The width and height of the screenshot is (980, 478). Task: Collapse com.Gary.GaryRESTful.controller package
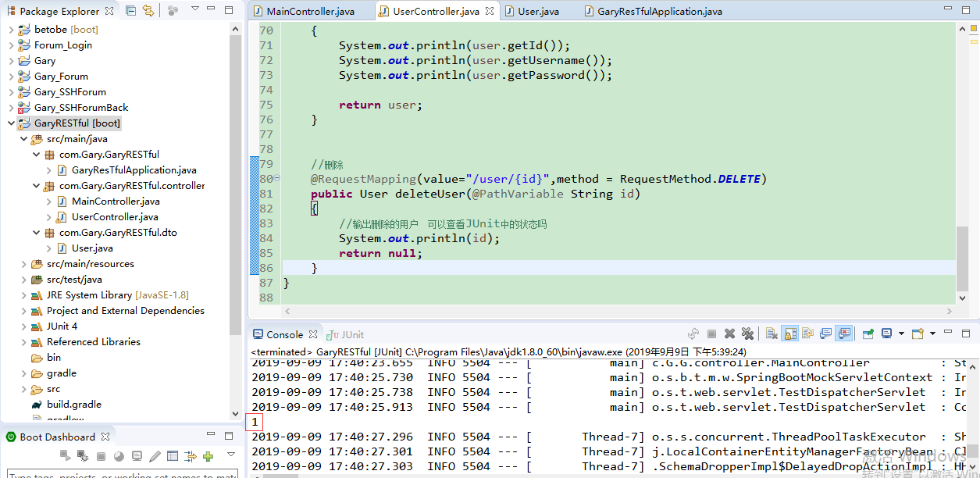pos(36,186)
